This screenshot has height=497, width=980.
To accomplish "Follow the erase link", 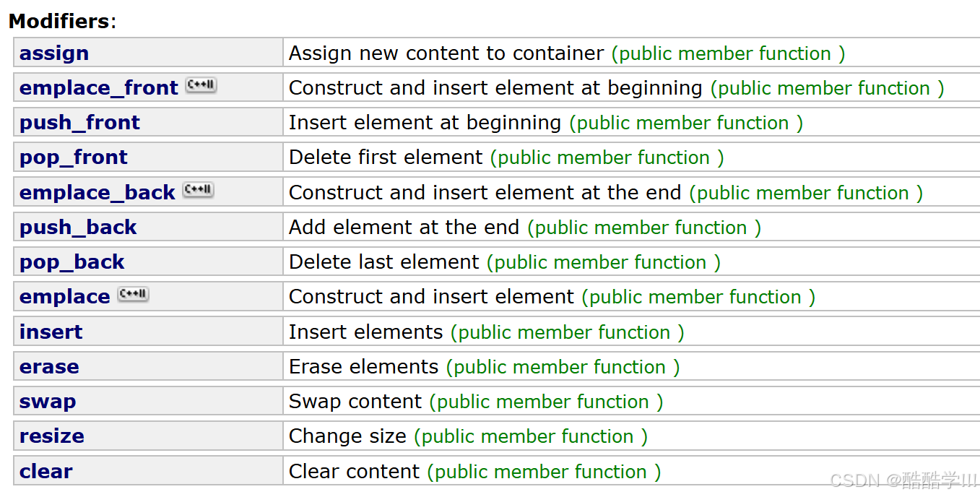I will coord(49,367).
